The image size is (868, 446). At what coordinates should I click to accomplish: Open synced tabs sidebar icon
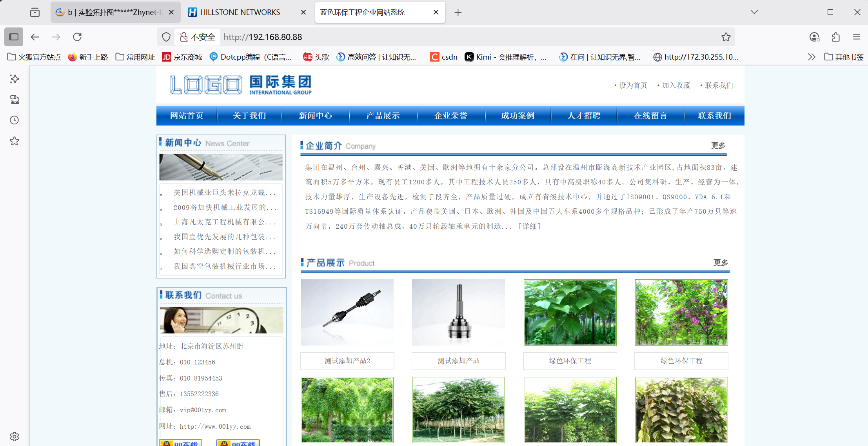point(15,100)
